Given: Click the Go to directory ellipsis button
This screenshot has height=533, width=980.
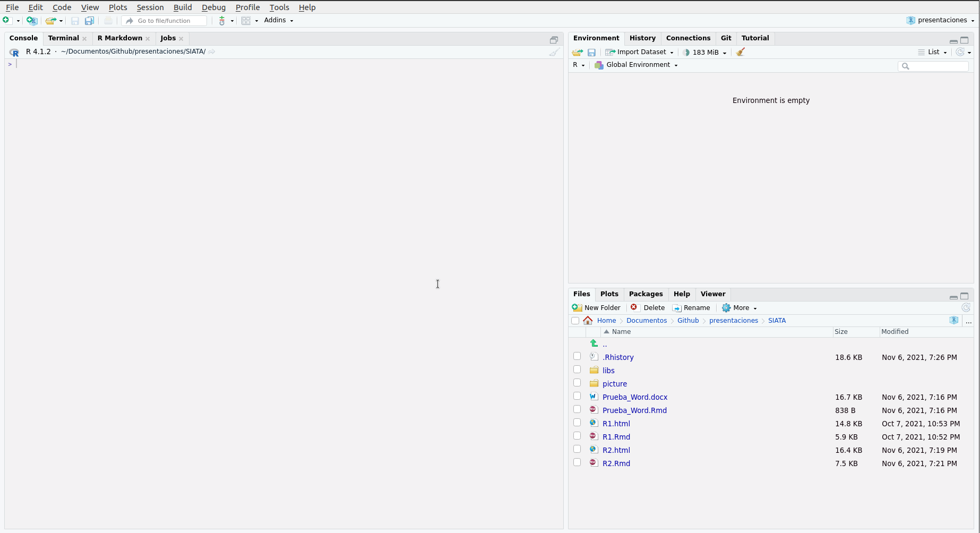Looking at the screenshot, I should (x=968, y=321).
